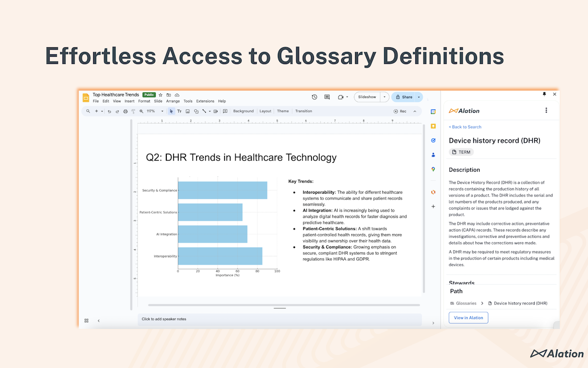Click the horizontal scrollbar under the slide

tap(284, 305)
